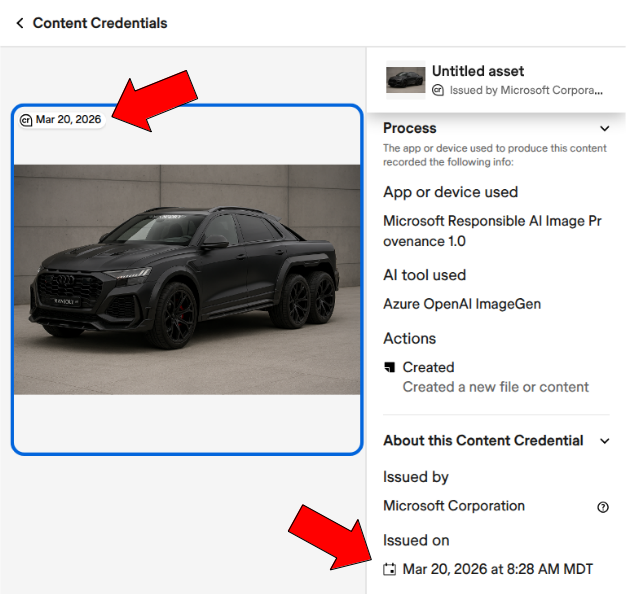Click the Process section heading
This screenshot has height=594, width=626.
(x=410, y=128)
